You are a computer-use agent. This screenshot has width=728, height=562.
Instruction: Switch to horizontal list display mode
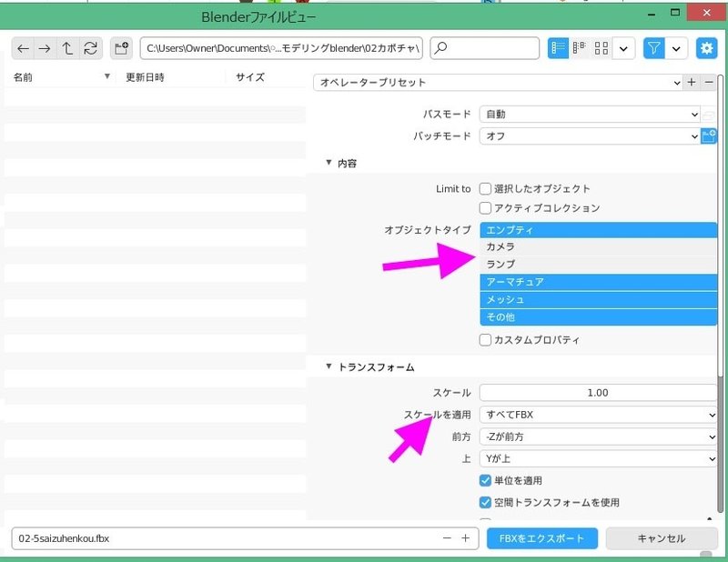(x=579, y=48)
